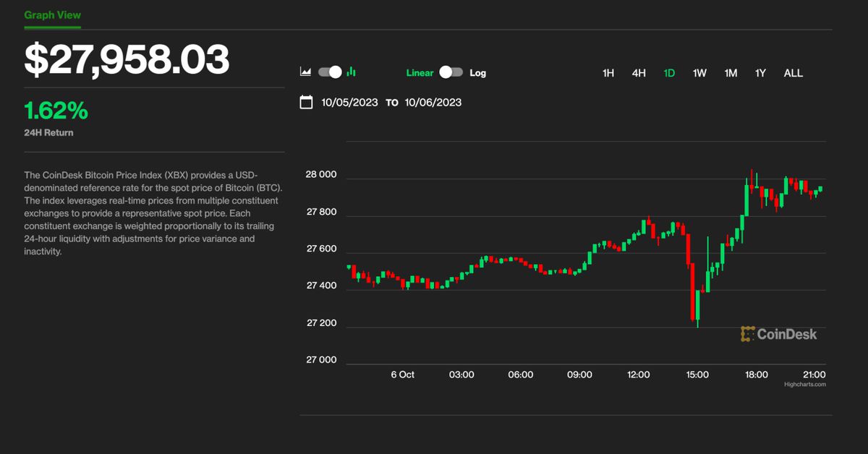Switch to the 4H timeframe

[638, 73]
